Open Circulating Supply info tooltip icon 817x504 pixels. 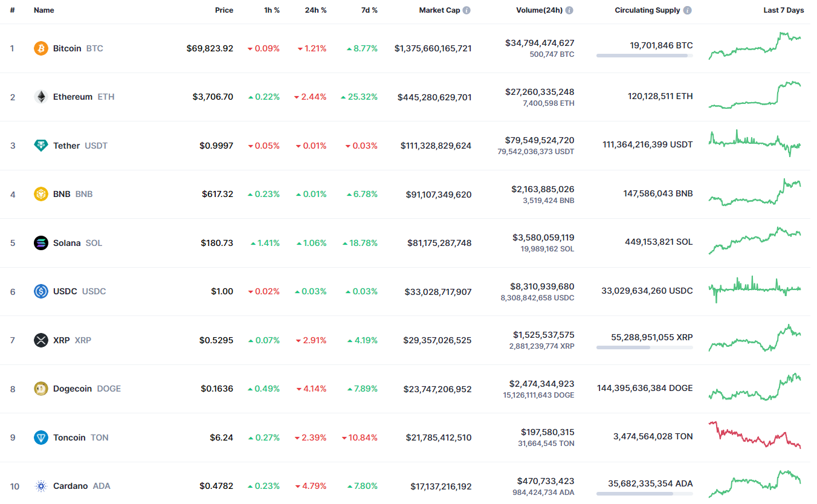click(x=688, y=10)
